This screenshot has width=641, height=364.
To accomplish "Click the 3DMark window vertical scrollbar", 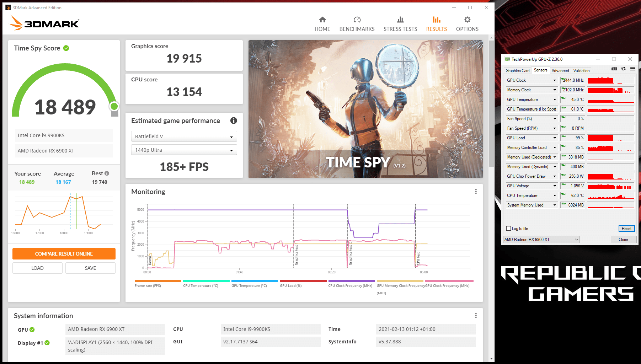I will coord(491,103).
